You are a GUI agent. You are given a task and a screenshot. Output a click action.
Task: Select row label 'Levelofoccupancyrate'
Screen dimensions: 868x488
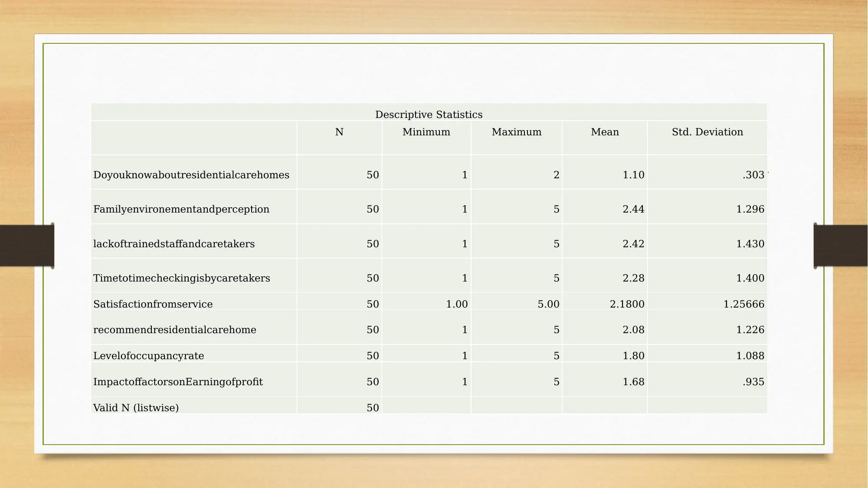[x=149, y=356]
